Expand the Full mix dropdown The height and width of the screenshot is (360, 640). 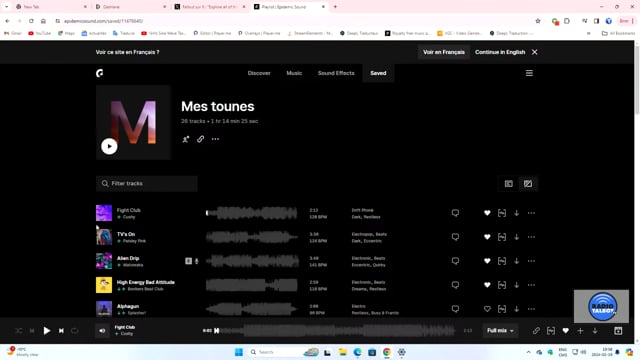(x=500, y=331)
